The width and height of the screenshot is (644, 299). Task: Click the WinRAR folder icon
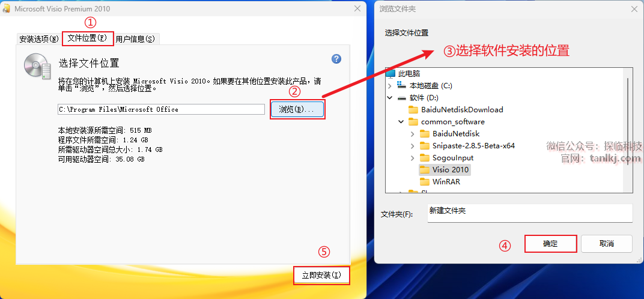[425, 181]
